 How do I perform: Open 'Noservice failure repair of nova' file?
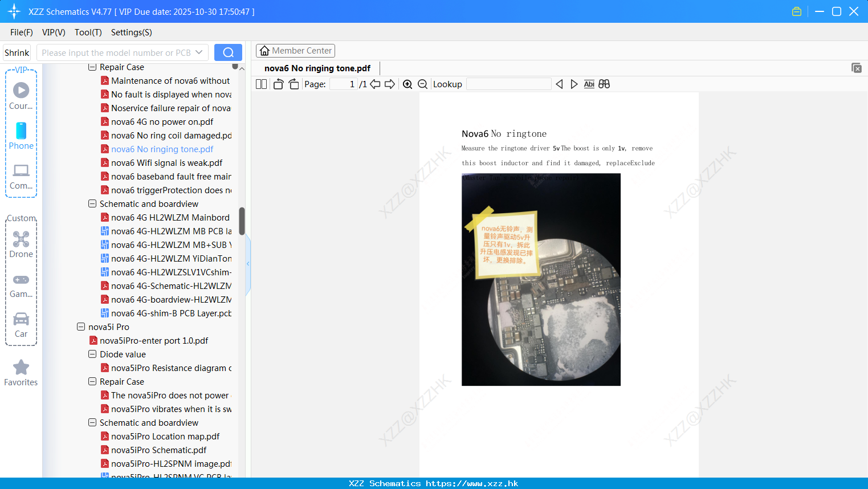(166, 108)
